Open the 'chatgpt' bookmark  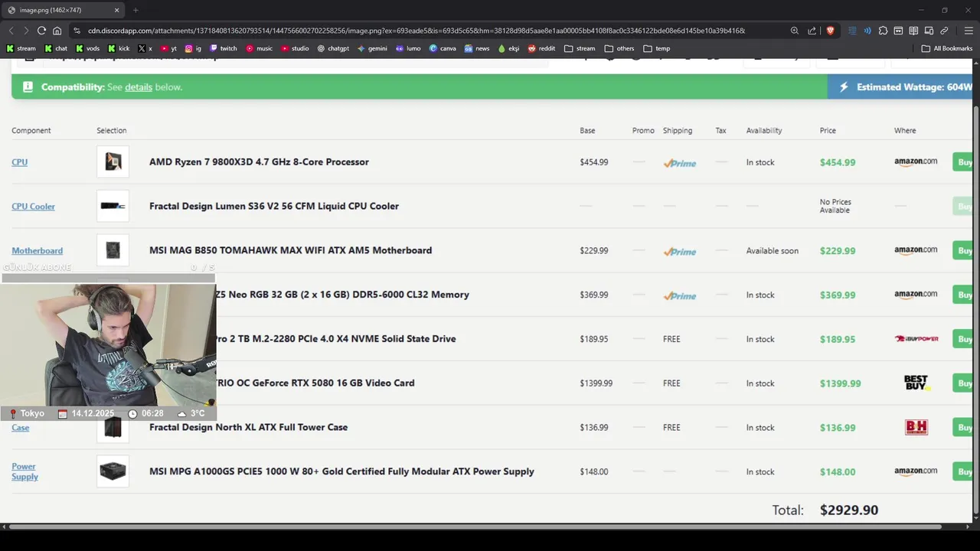pos(332,48)
